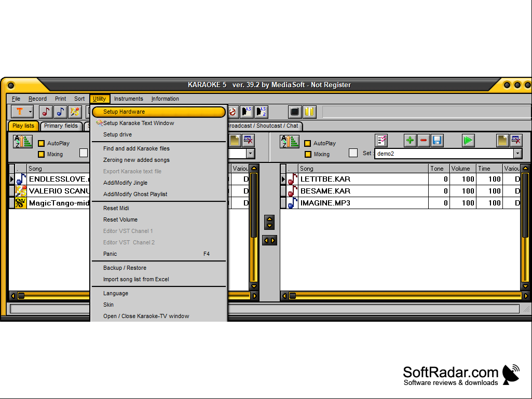Click the K5 2 singer head toolbar icon
Image resolution: width=532 pixels, height=399 pixels.
coord(261,112)
